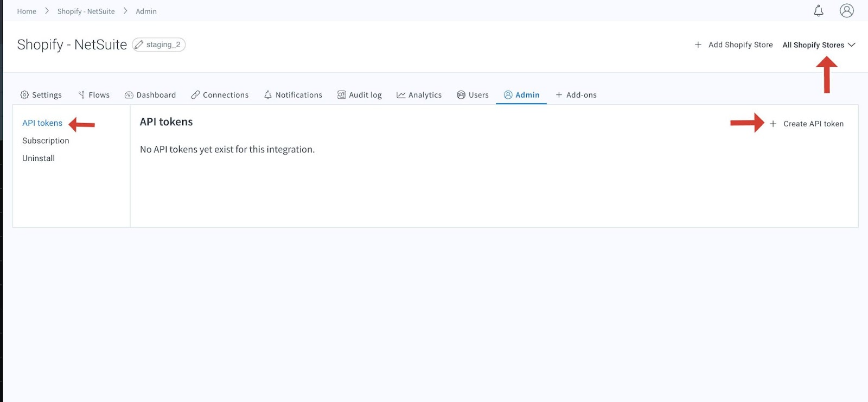Click the Notifications tab bell icon

(x=268, y=95)
